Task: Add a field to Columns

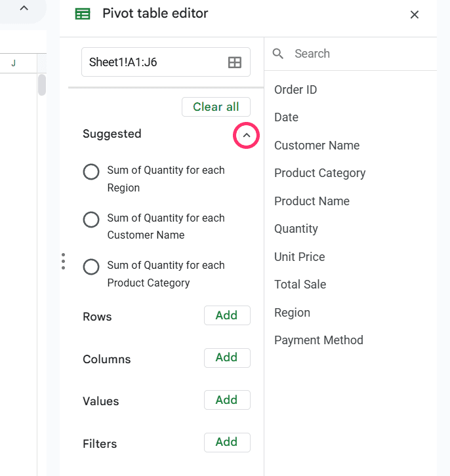Action: pos(227,357)
